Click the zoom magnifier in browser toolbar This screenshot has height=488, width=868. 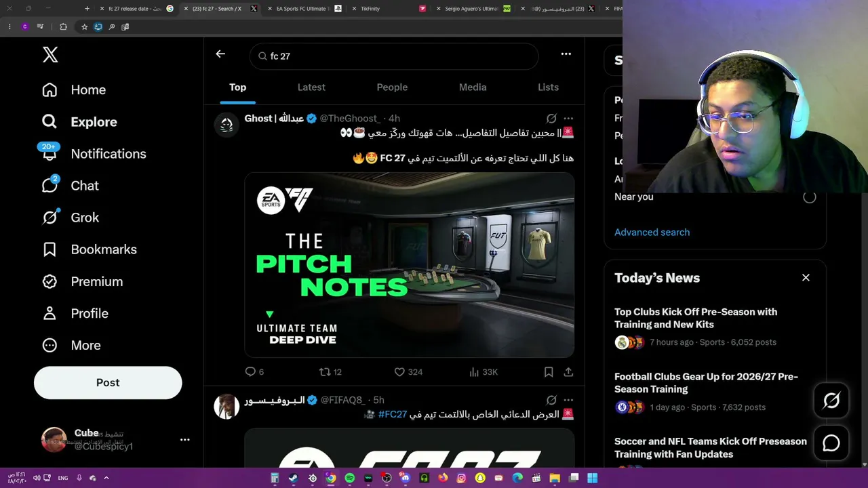[112, 26]
